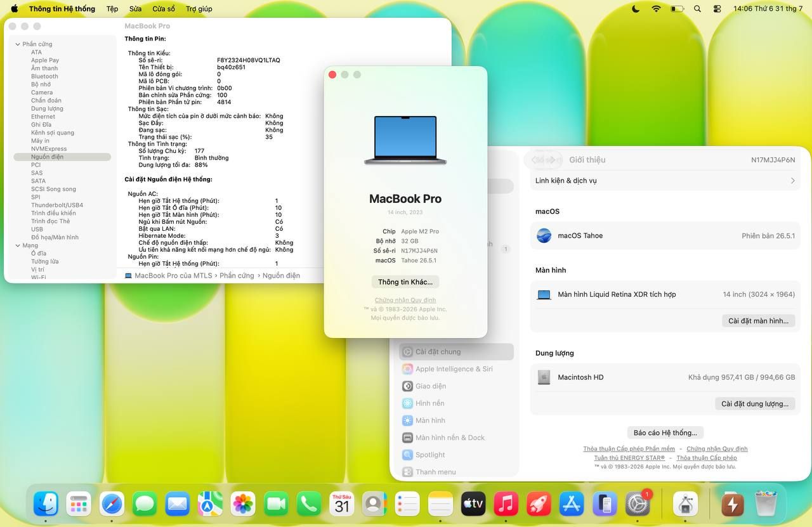Viewport: 812px width, 527px height.
Task: Open the Apple TV app in the Dock
Action: point(473,504)
